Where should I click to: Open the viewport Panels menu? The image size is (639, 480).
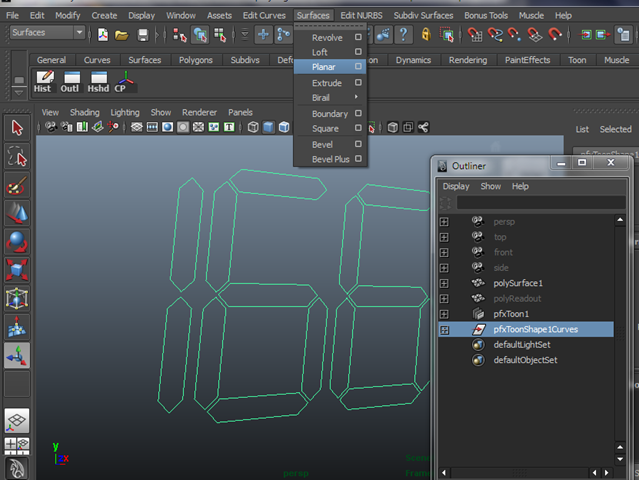(x=240, y=112)
